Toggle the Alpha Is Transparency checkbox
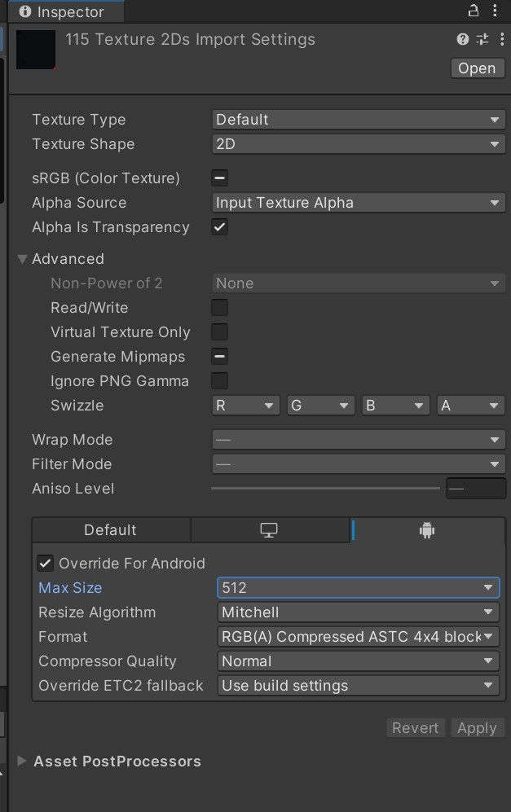This screenshot has height=812, width=511. pos(220,226)
